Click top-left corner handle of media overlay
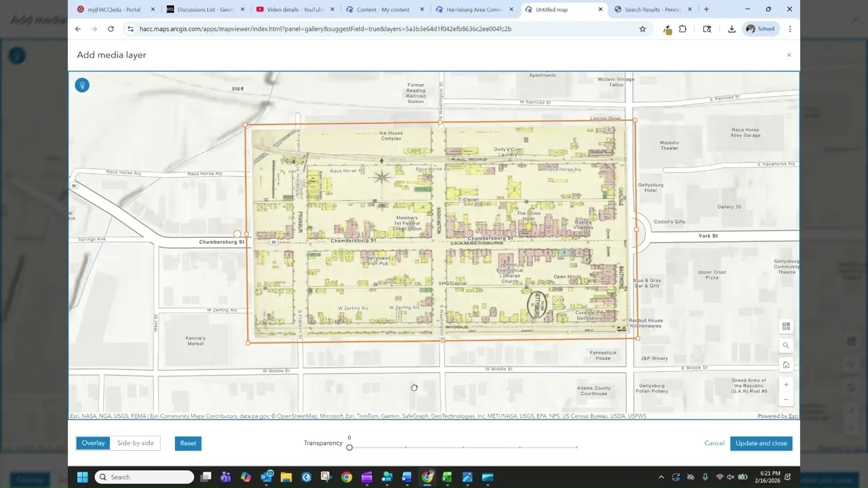Viewport: 868px width, 488px height. click(245, 125)
